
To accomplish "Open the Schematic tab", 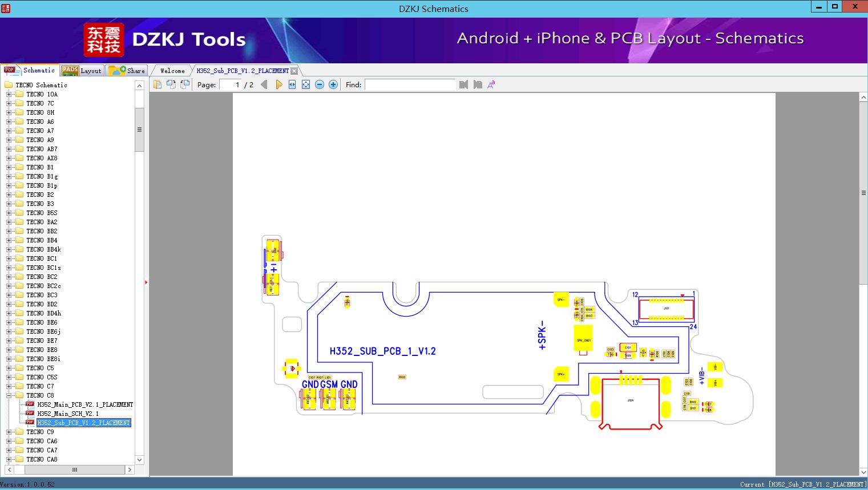I will [x=30, y=70].
